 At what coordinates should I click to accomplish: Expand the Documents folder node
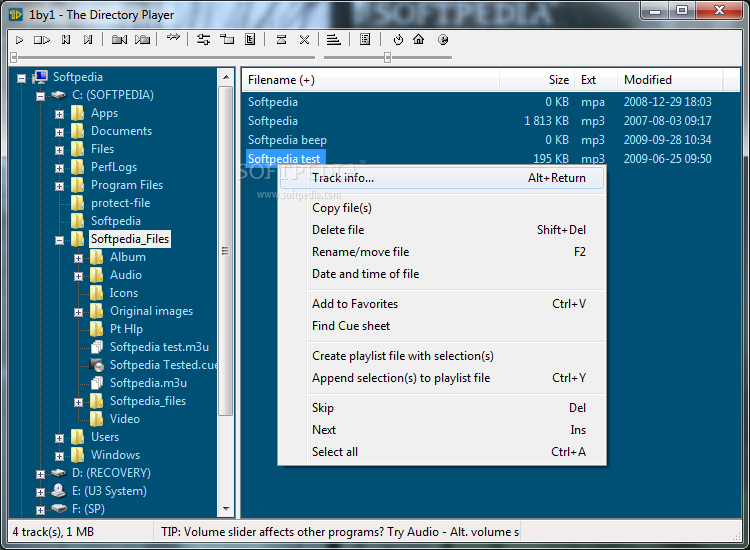pyautogui.click(x=59, y=132)
